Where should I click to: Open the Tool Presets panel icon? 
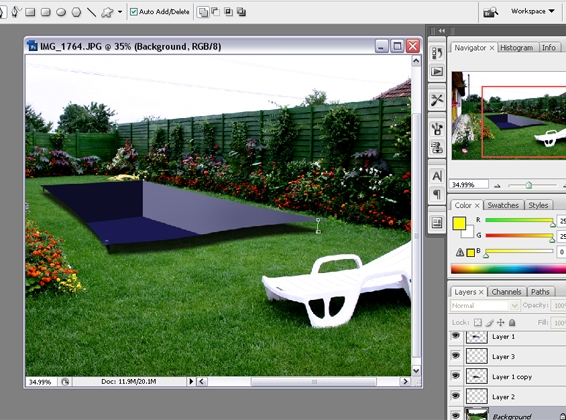click(x=437, y=100)
